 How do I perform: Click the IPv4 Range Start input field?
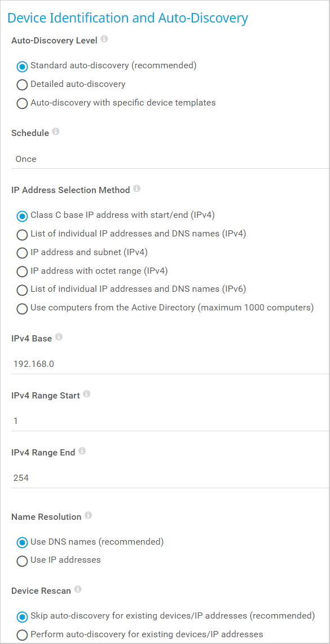tap(170, 422)
